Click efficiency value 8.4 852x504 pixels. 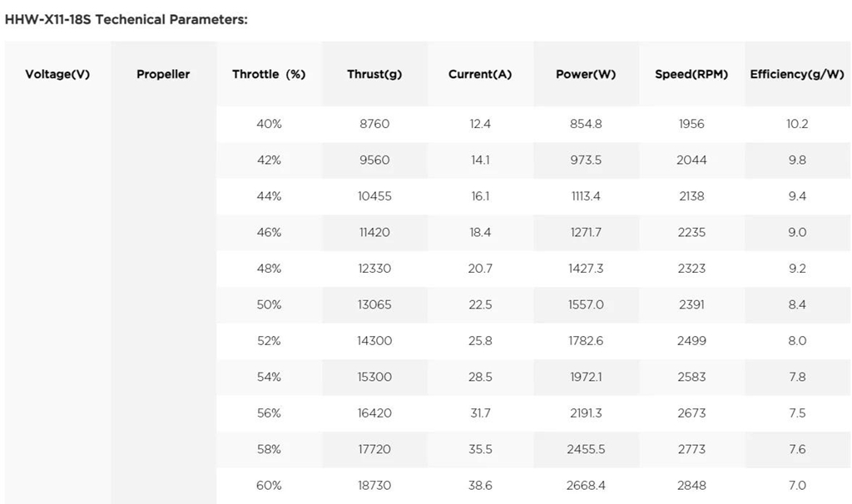click(797, 304)
